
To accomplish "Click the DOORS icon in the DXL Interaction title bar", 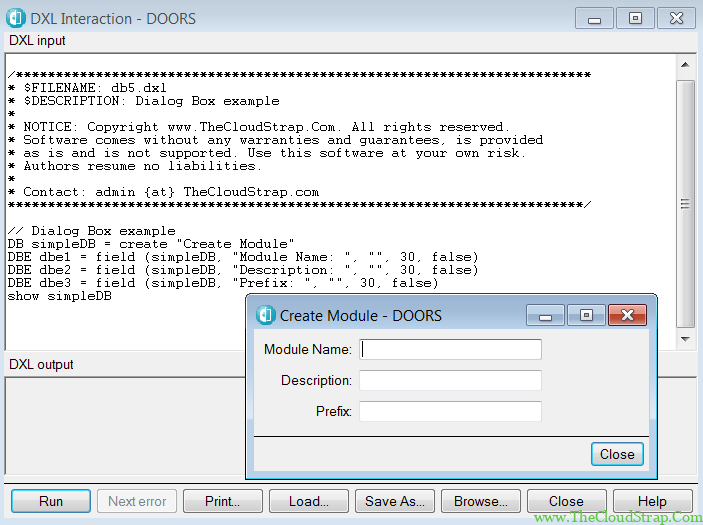I will [16, 18].
